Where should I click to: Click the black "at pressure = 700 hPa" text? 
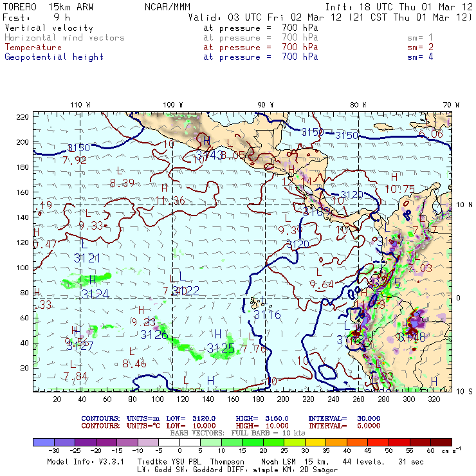261,28
